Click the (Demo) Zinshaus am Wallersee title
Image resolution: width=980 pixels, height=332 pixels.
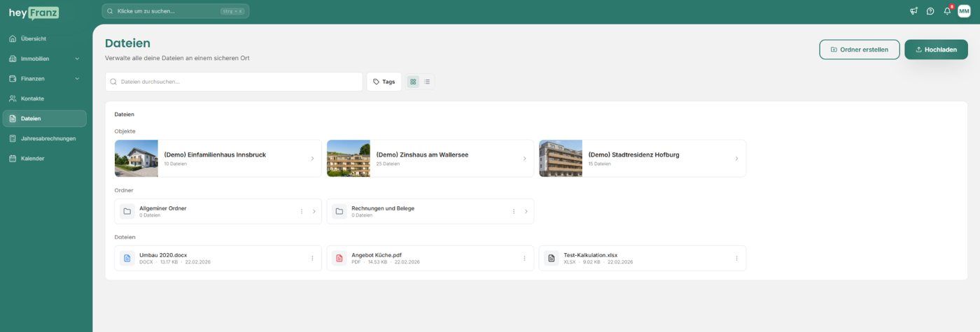click(422, 154)
